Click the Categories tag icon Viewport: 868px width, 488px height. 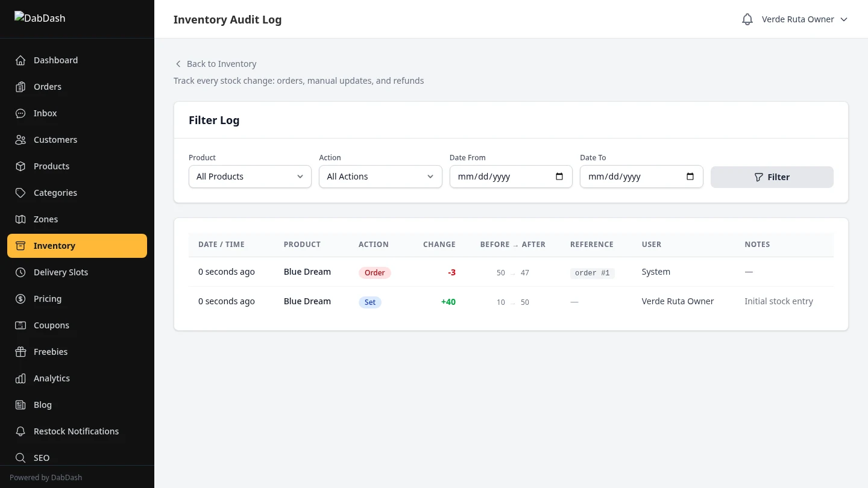pyautogui.click(x=20, y=193)
